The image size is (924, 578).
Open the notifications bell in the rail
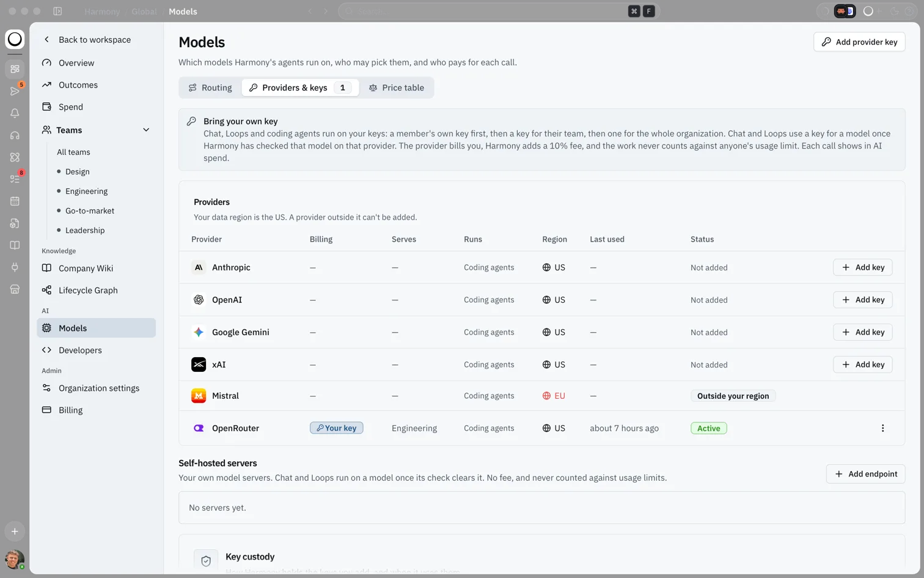pos(15,113)
